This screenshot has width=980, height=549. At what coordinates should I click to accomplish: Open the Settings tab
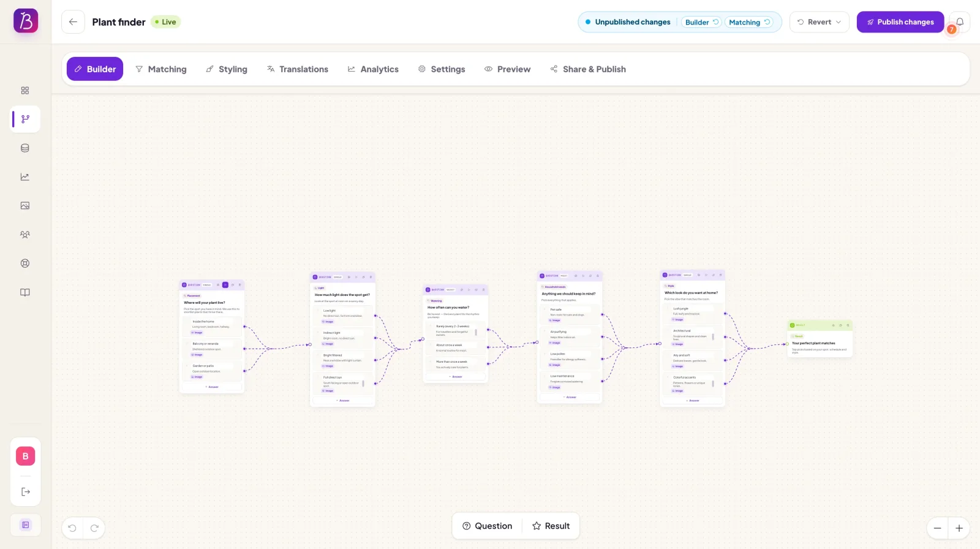442,69
